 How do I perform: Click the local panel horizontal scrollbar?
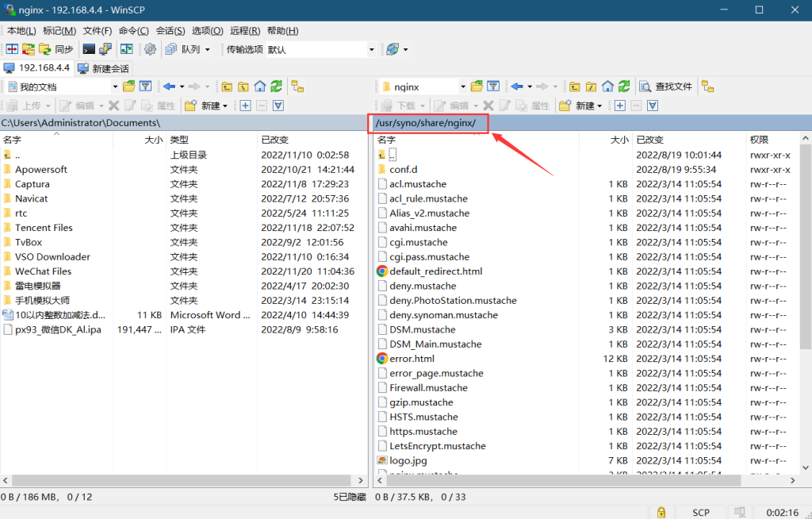tap(183, 481)
